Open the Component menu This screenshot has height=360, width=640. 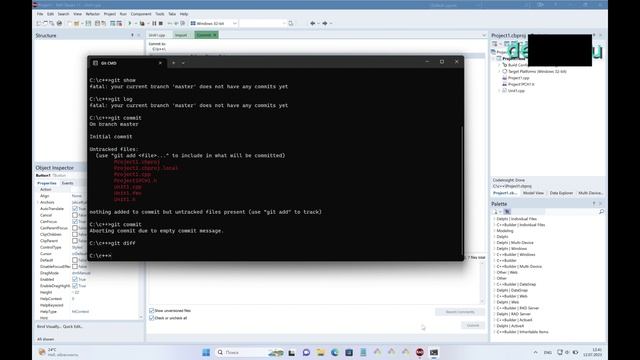(x=141, y=14)
